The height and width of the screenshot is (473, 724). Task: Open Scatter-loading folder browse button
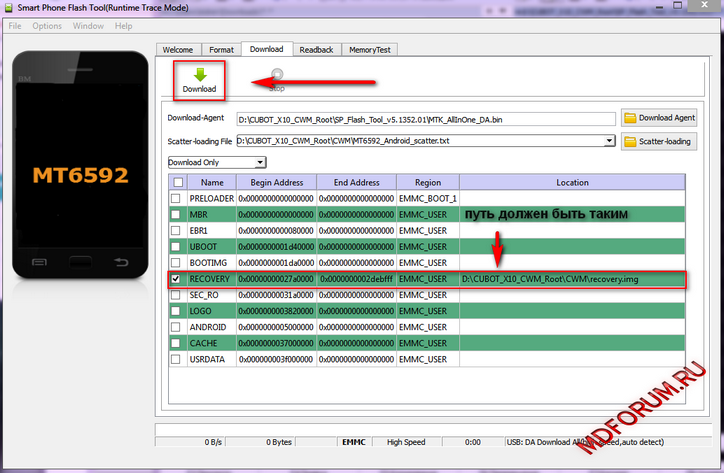click(659, 142)
